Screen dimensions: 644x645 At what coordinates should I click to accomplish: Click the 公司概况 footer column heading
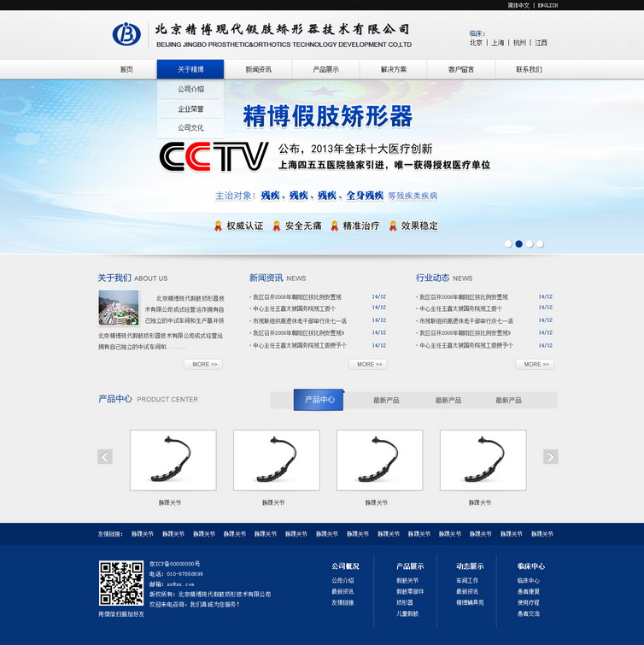coord(345,566)
